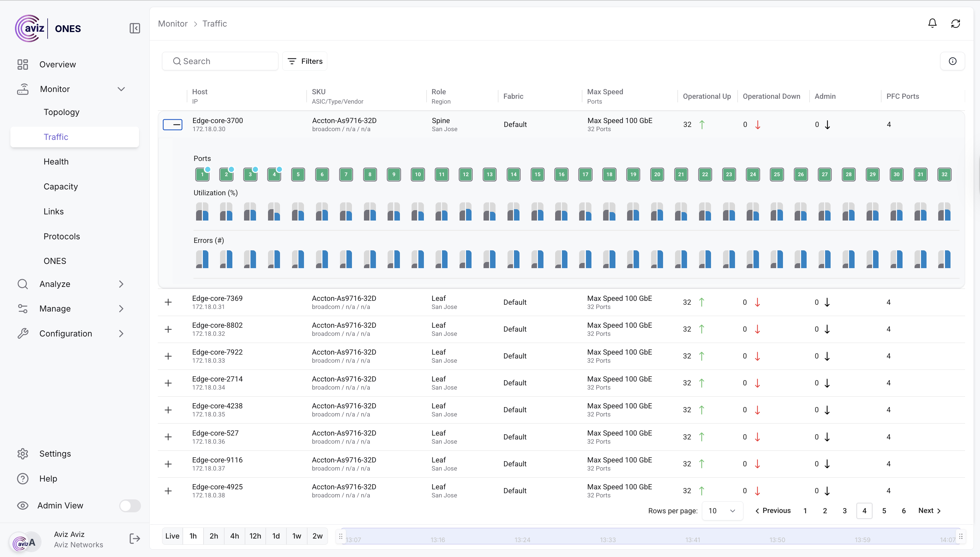The width and height of the screenshot is (980, 557).
Task: Expand the Edge-core-7369 row
Action: (168, 302)
